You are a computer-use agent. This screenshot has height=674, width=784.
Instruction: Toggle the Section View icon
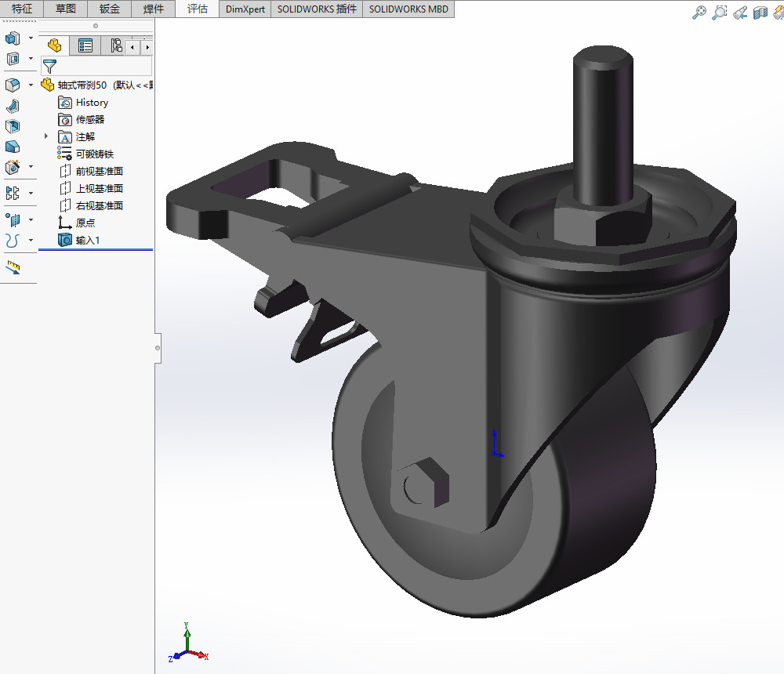click(x=760, y=12)
